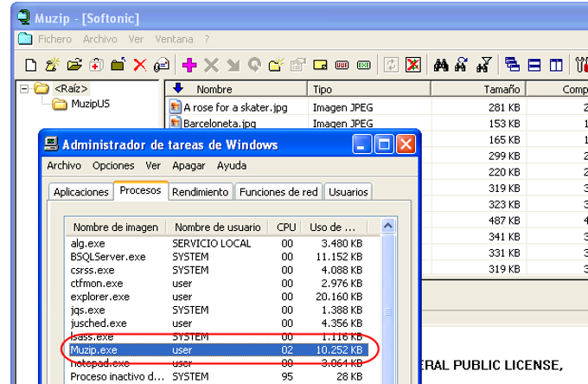
Task: Click the new blank archive icon
Action: [x=31, y=65]
